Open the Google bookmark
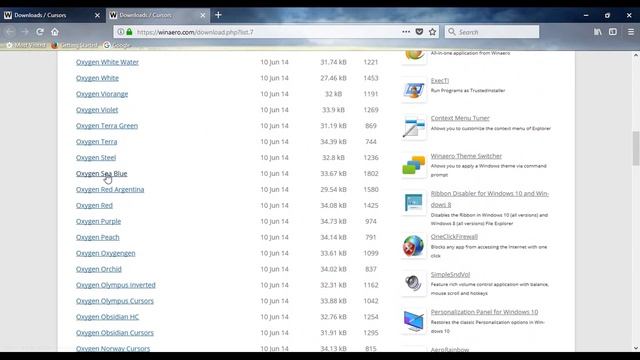The height and width of the screenshot is (360, 640). point(117,45)
